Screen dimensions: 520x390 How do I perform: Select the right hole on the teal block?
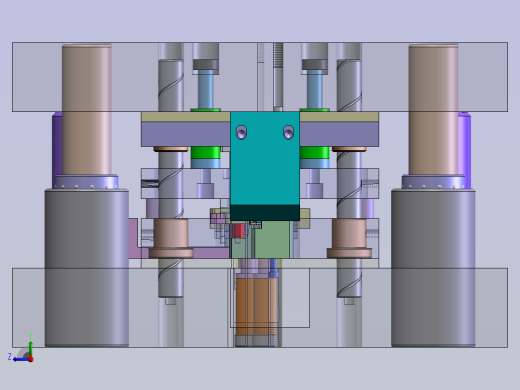tap(288, 132)
